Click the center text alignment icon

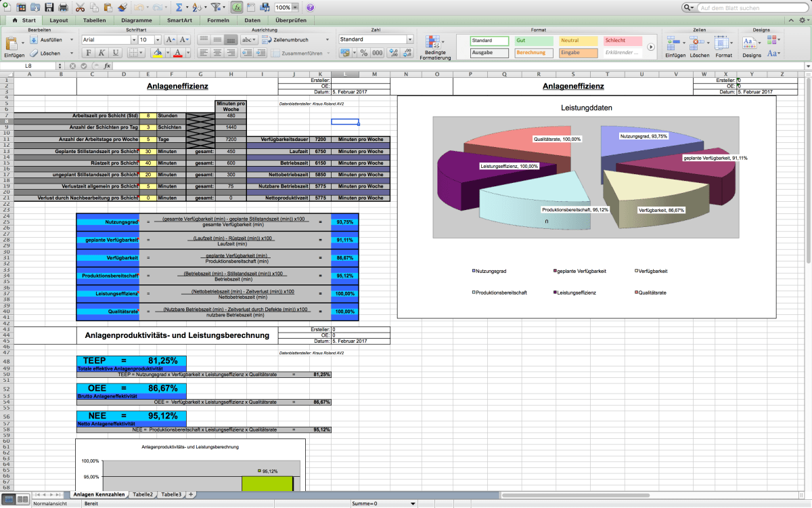(x=217, y=53)
